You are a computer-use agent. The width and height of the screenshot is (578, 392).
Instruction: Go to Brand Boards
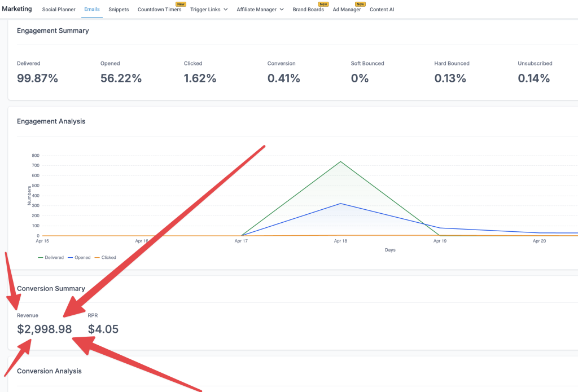coord(308,10)
